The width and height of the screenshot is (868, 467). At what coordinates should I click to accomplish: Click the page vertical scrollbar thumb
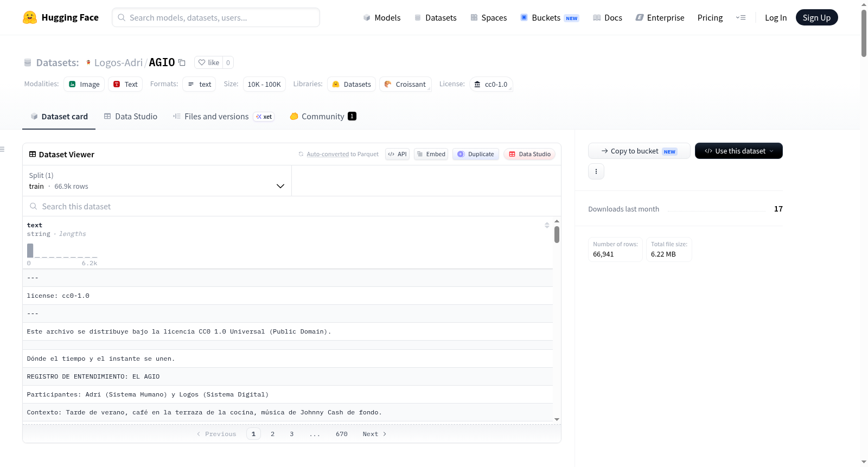(x=864, y=33)
